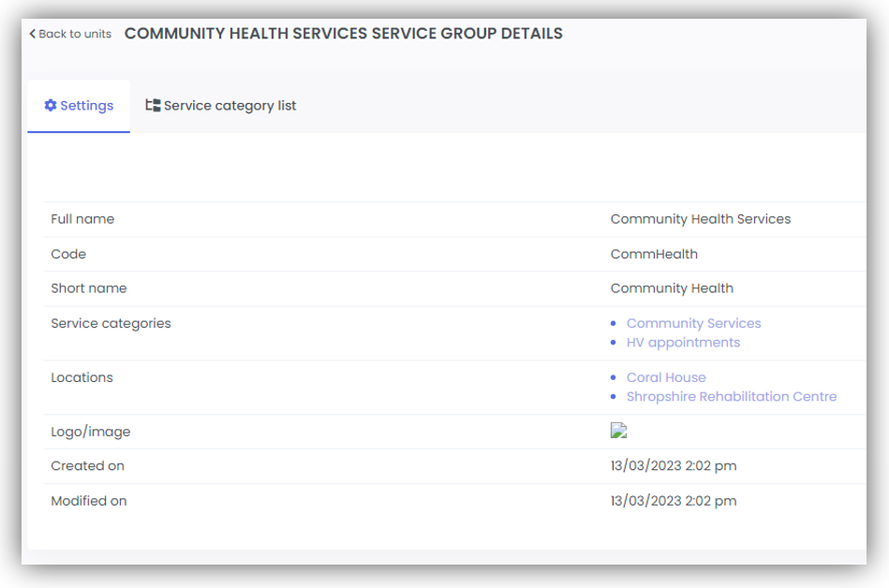The width and height of the screenshot is (889, 588).
Task: Select the 'Community Health Services' full name value
Action: (x=700, y=219)
